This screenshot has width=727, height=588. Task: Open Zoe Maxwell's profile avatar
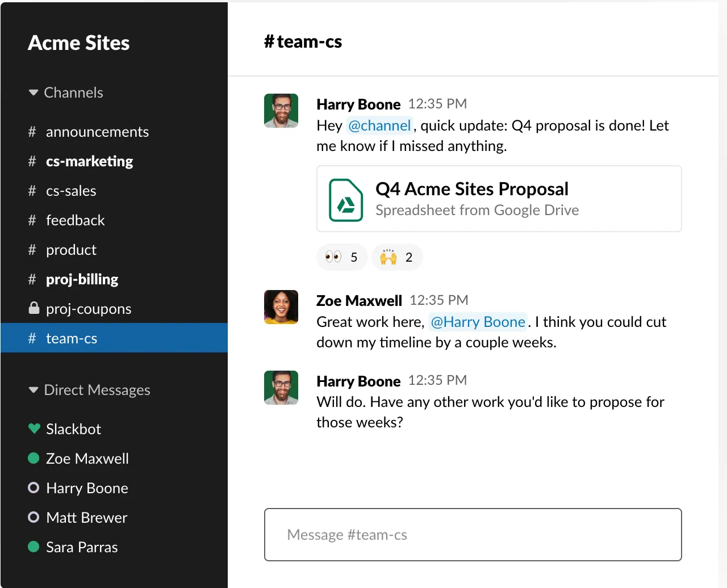[281, 307]
